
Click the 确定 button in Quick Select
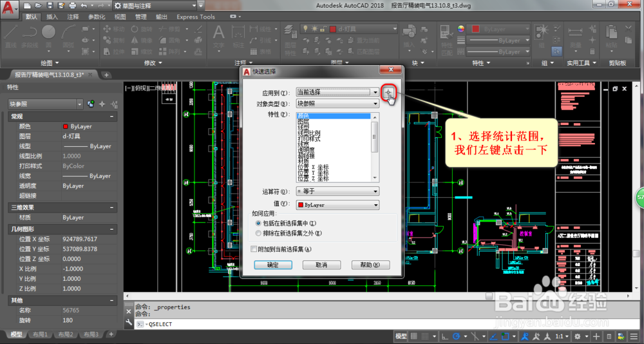(272, 265)
